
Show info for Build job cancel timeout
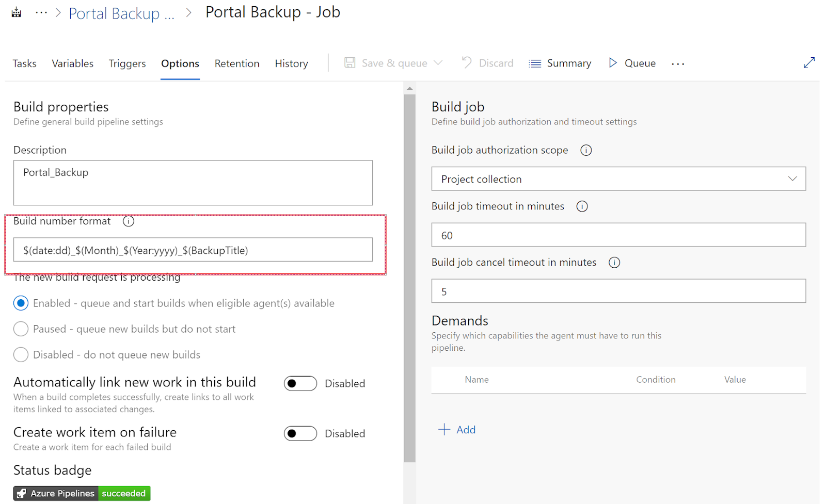[x=614, y=263]
